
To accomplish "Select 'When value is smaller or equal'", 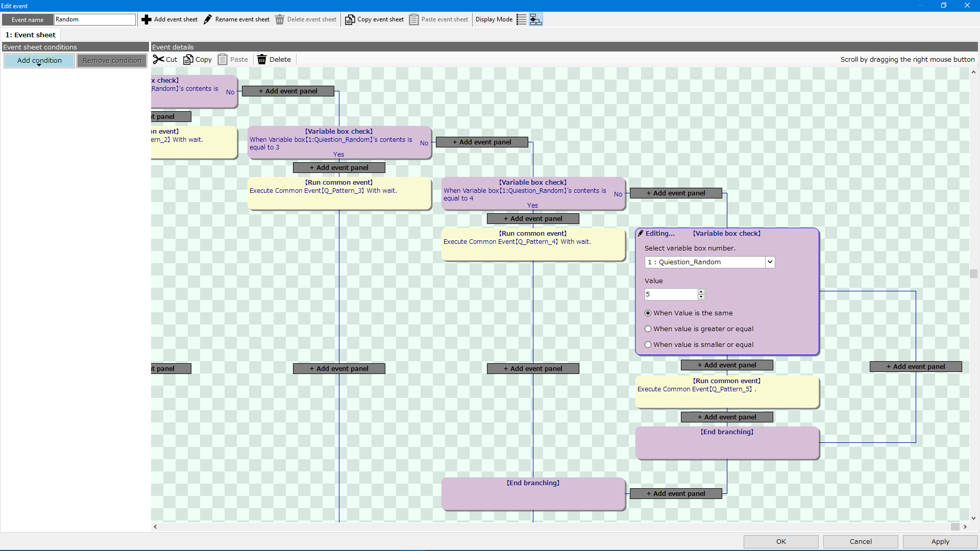I will click(x=648, y=345).
